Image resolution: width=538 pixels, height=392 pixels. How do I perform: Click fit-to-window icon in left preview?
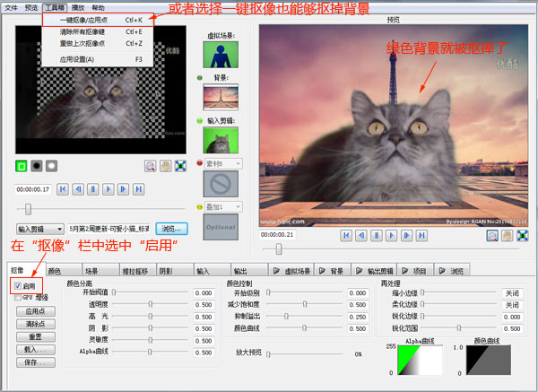point(180,166)
